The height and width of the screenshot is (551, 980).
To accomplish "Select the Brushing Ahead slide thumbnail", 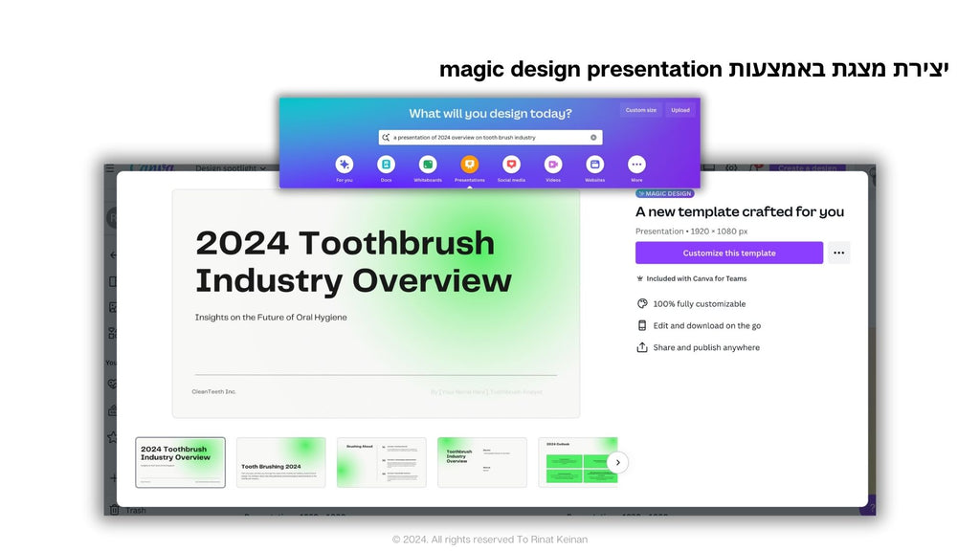I will [382, 462].
